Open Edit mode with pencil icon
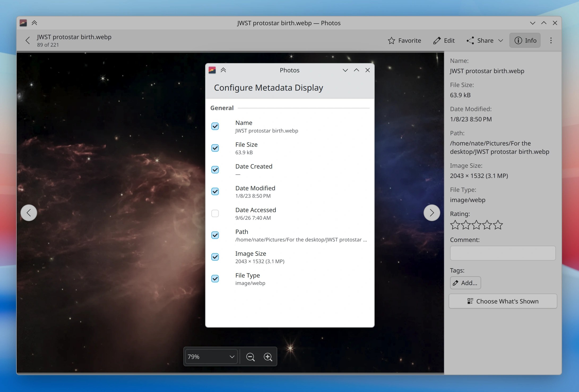 [444, 41]
